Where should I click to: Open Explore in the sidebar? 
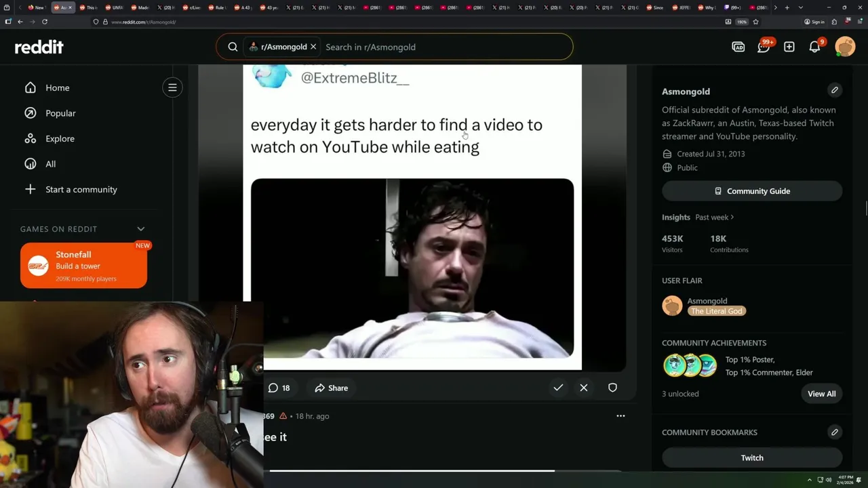(x=60, y=138)
